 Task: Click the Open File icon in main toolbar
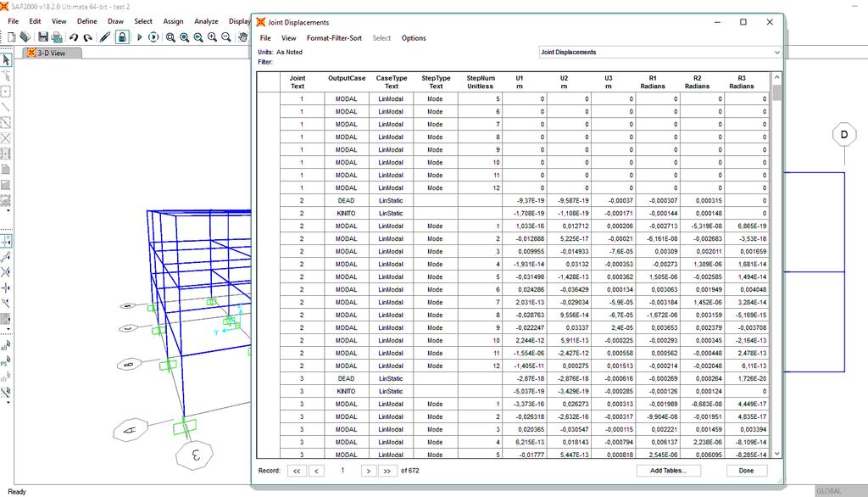point(25,37)
